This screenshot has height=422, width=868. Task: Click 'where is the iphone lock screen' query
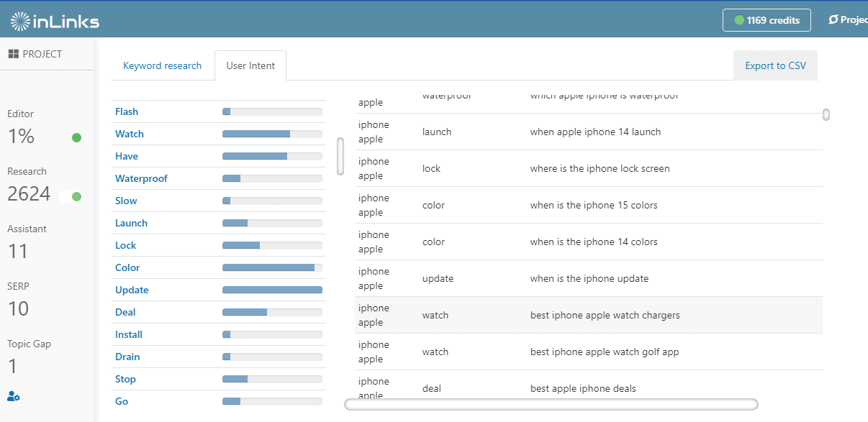[600, 168]
